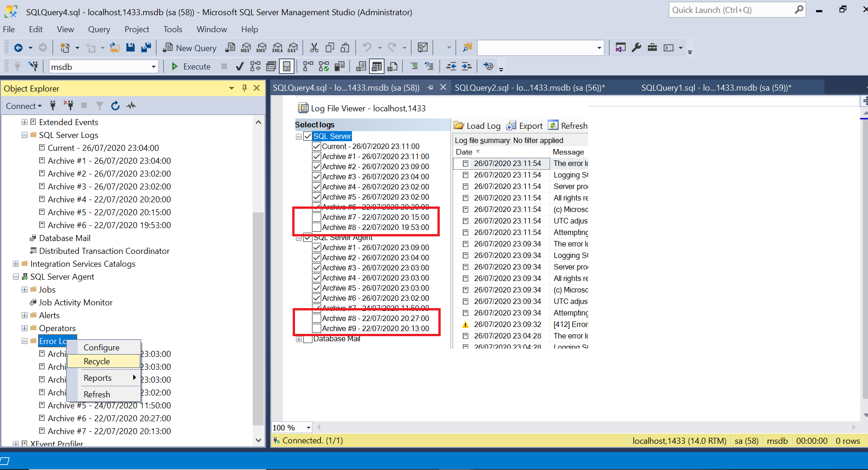Click the Execute query button
Screen dimensions: 868x470
(191, 67)
